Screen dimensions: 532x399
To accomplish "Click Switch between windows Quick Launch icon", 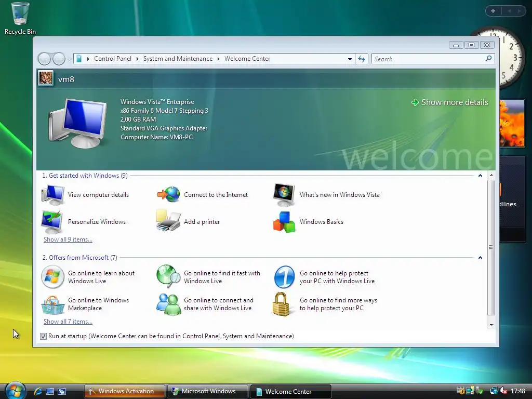I will tap(62, 392).
